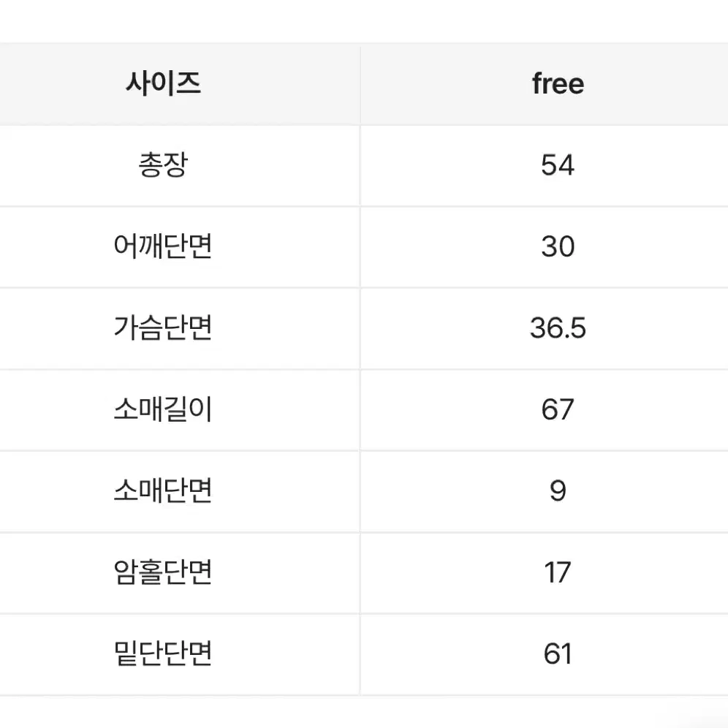Select the 암홀단면 row label
Image resolution: width=728 pixels, height=728 pixels.
163,572
